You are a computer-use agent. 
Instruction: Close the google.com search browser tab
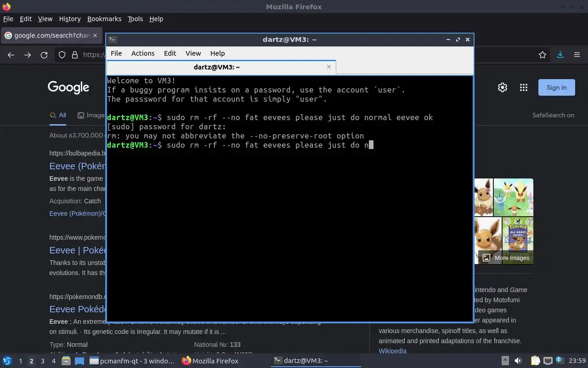(x=95, y=35)
